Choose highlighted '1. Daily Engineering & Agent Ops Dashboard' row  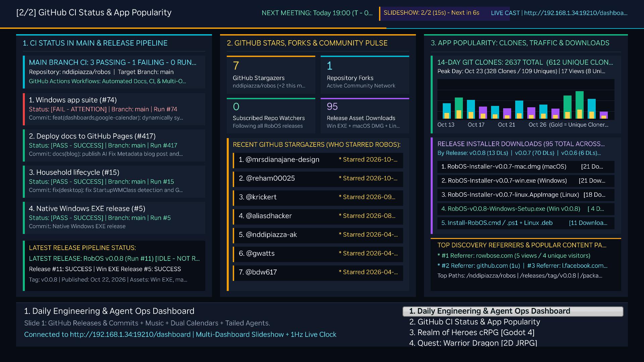coord(513,311)
